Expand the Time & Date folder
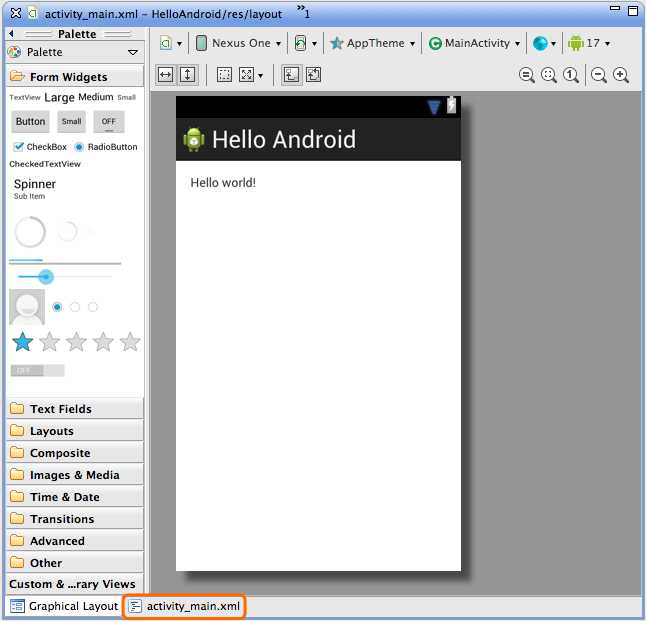 point(75,497)
